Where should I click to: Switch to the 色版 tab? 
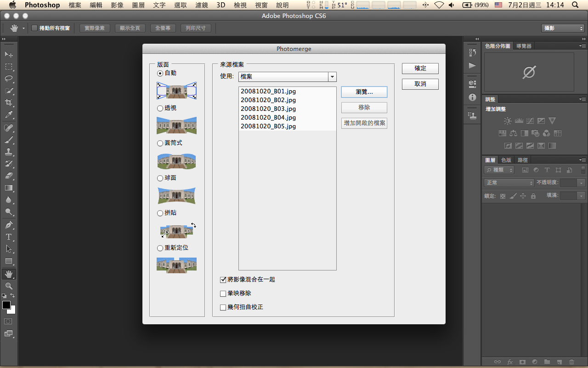coord(506,160)
